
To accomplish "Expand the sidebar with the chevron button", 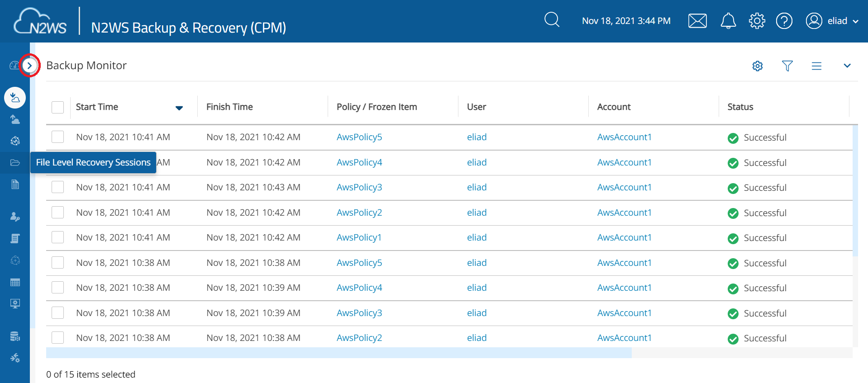I will (x=29, y=66).
